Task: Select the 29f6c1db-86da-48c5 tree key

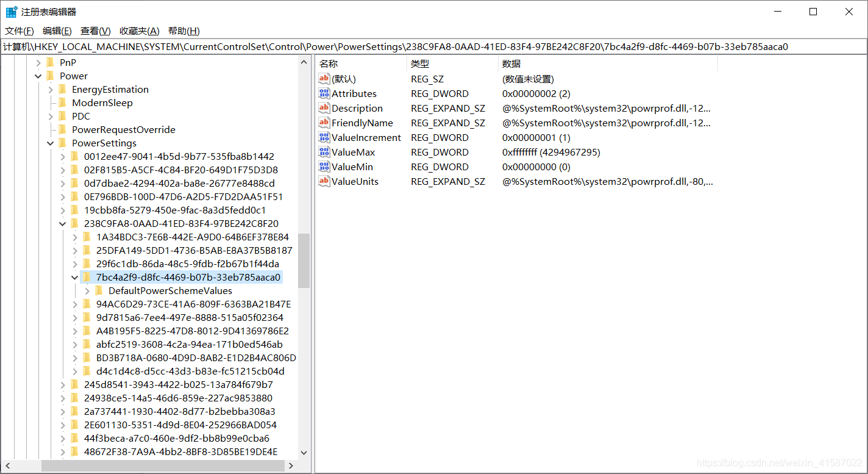Action: [x=188, y=264]
